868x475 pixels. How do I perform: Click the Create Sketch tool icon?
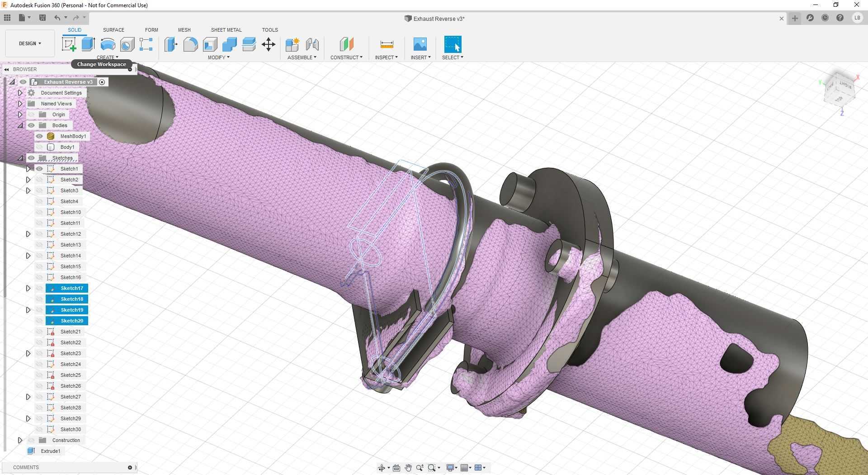click(69, 44)
